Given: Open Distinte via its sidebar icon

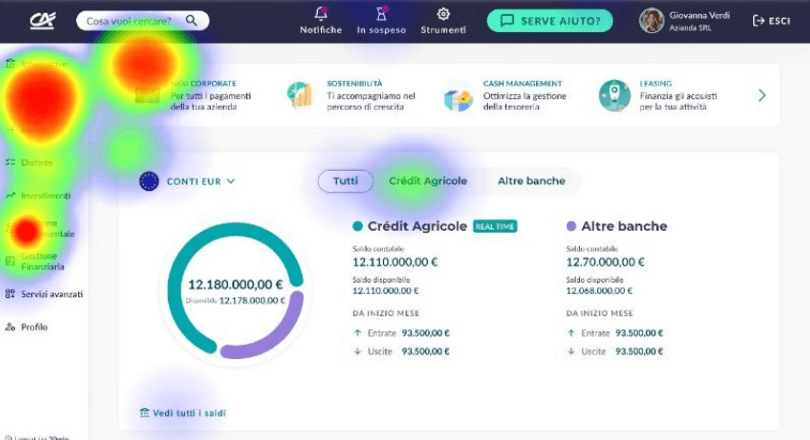Looking at the screenshot, I should click(x=10, y=162).
